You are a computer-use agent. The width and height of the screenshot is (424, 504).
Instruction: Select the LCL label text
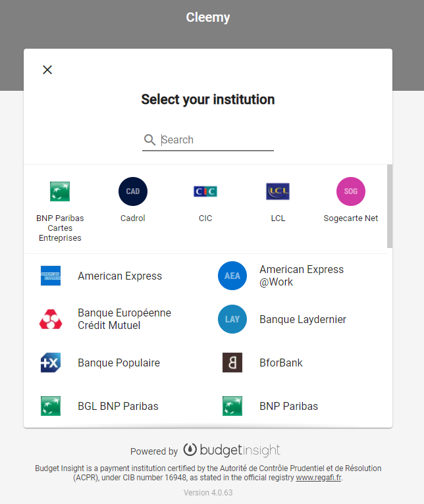(x=278, y=218)
